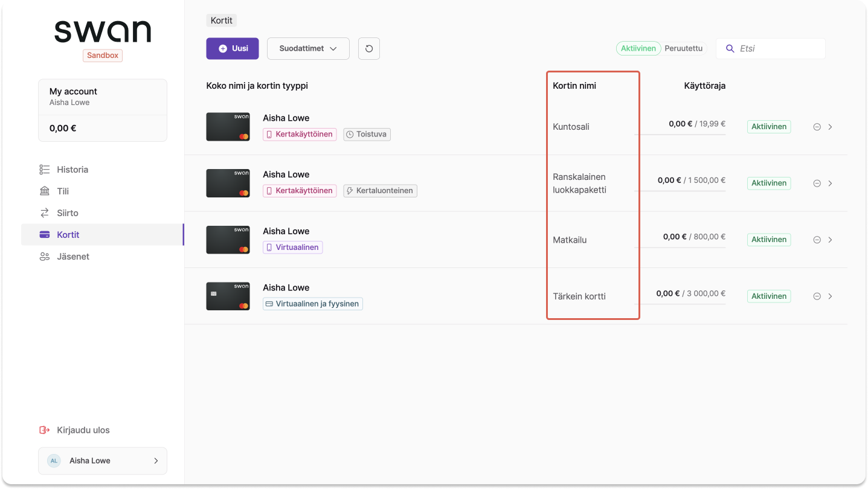The width and height of the screenshot is (868, 489).
Task: Click the Kertaluonteinen lightning tag
Action: (381, 191)
